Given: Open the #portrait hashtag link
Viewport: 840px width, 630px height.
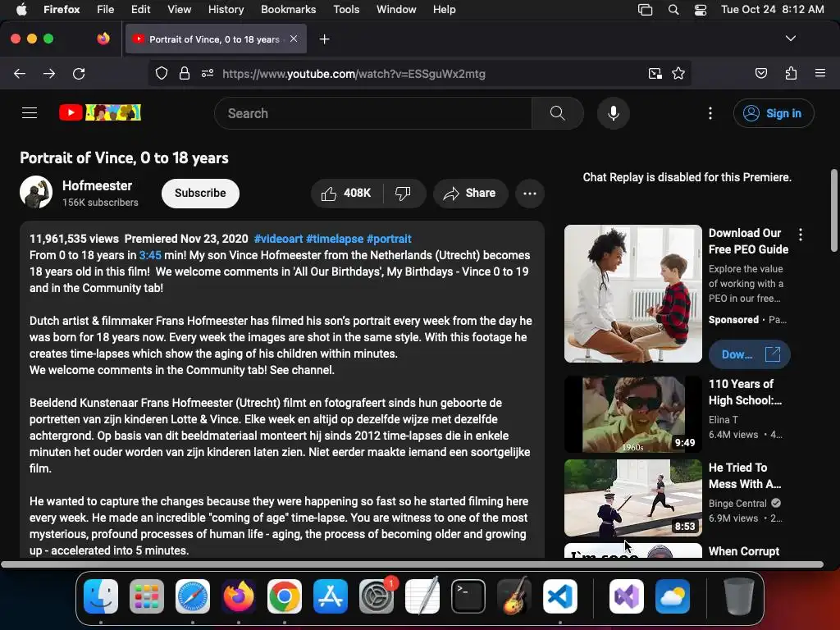Looking at the screenshot, I should pos(389,239).
